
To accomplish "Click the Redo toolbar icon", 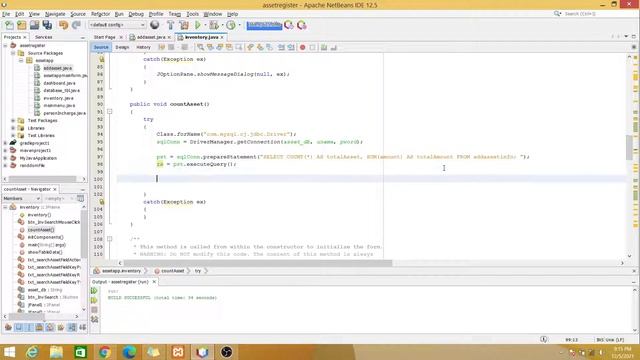I will pyautogui.click(x=76, y=25).
